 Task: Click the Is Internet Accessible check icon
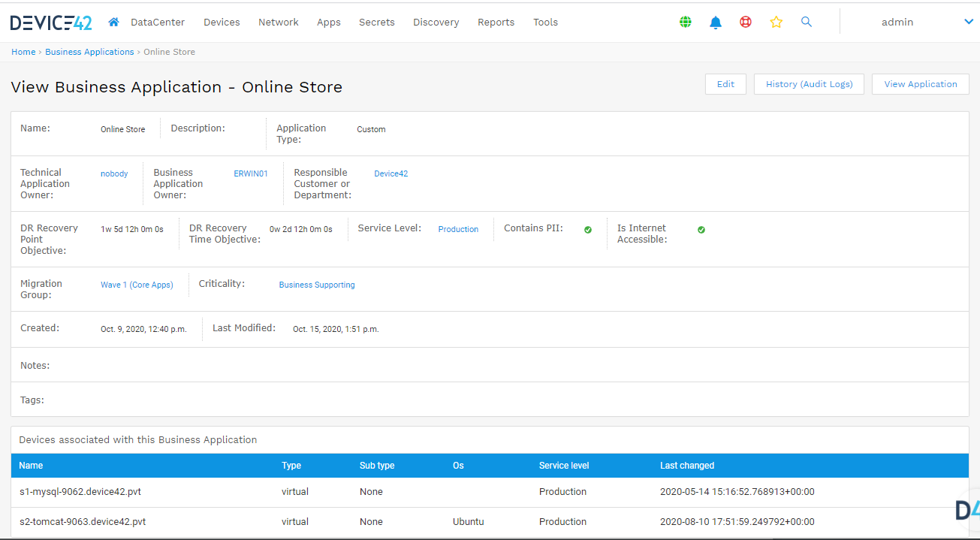tap(701, 230)
